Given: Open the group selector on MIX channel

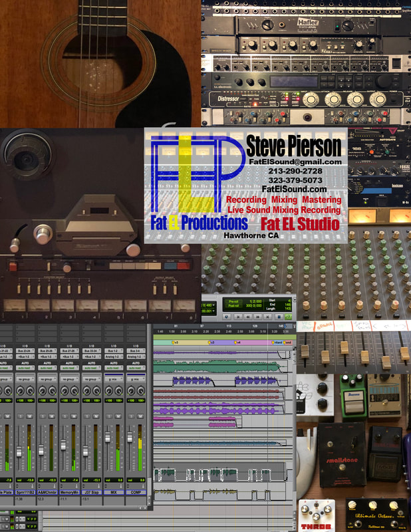Looking at the screenshot, I should 113,379.
